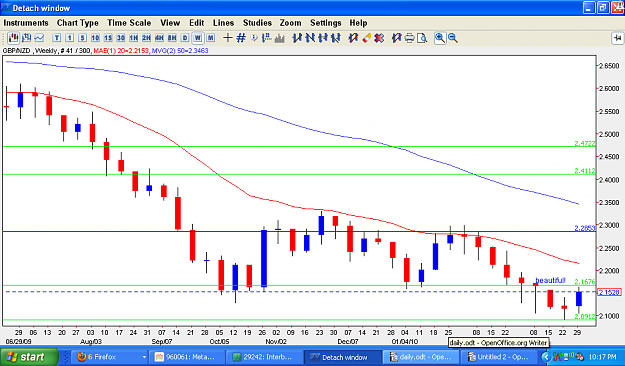Image resolution: width=625 pixels, height=366 pixels.
Task: Click the 2.4722 green level label
Action: tap(584, 143)
